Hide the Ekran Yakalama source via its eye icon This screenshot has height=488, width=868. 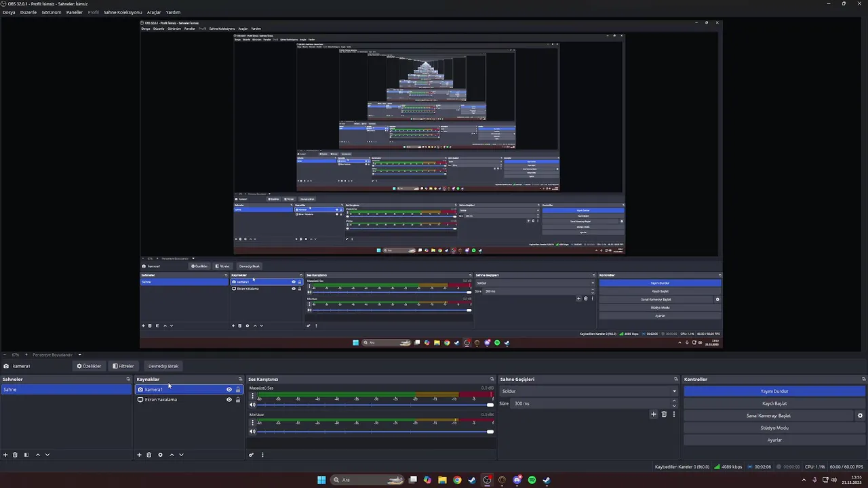[x=229, y=400]
